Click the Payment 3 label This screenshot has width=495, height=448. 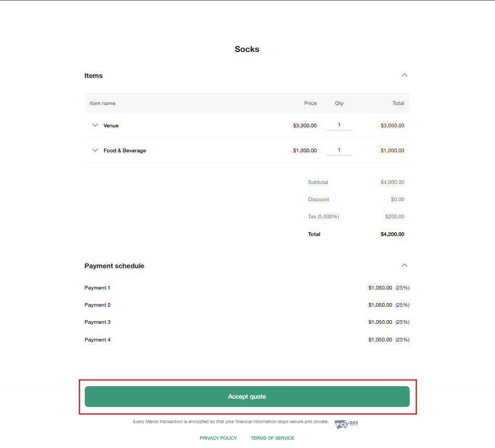97,322
